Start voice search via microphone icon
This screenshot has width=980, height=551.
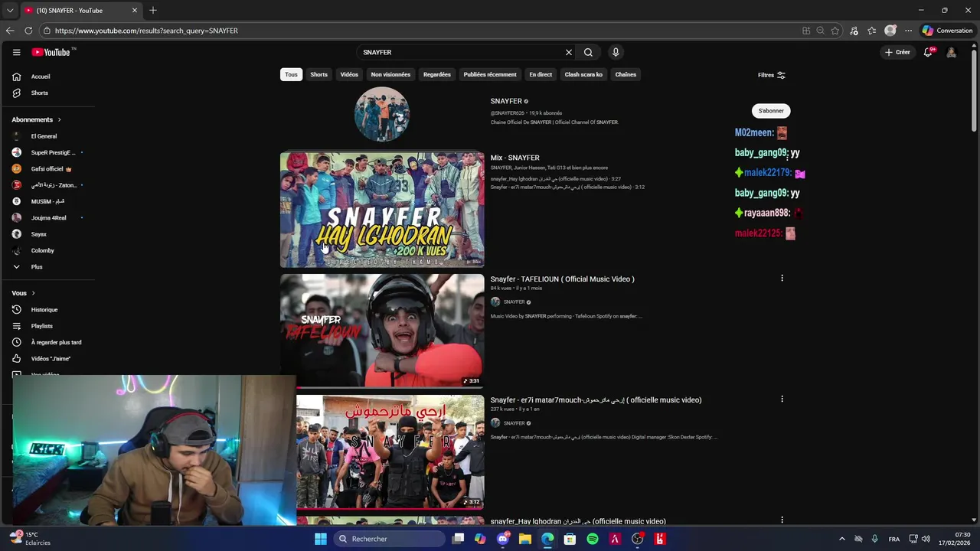point(616,52)
